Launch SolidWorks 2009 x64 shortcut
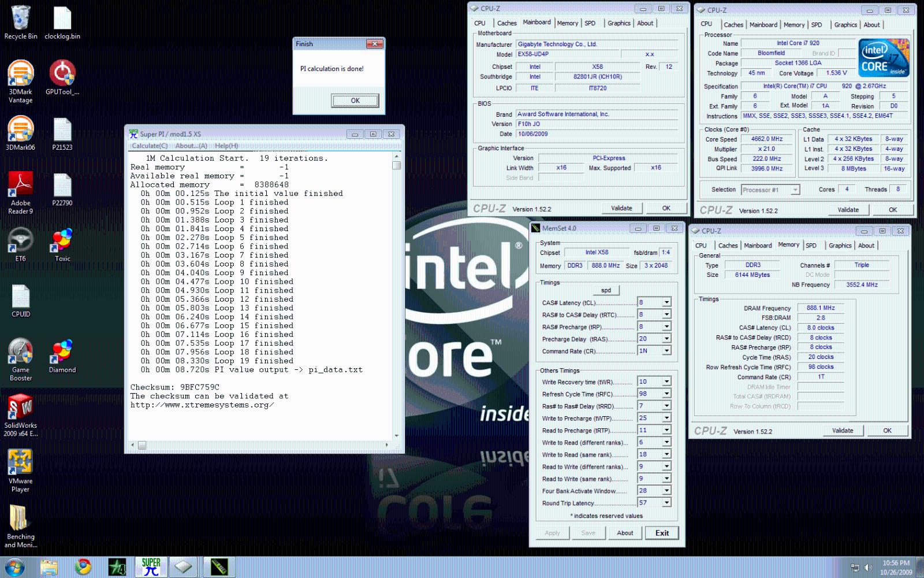 click(x=21, y=415)
